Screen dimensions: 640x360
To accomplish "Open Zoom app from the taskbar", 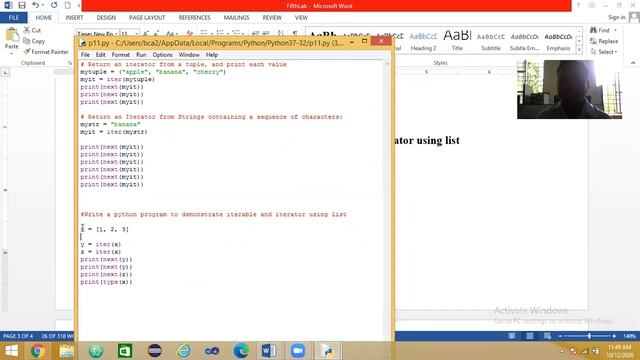I will pos(298,351).
